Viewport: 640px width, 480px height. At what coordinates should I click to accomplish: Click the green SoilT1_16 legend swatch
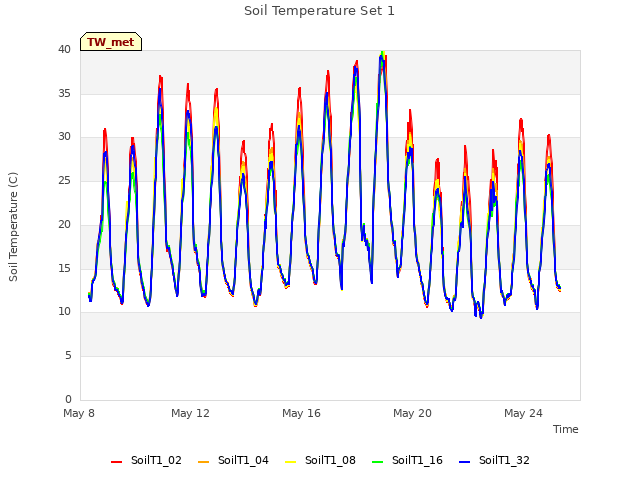[x=378, y=462]
